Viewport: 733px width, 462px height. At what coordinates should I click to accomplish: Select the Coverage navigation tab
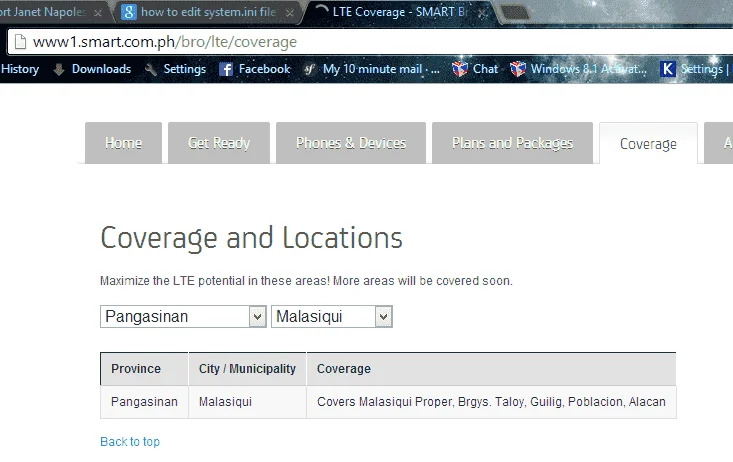coord(648,144)
